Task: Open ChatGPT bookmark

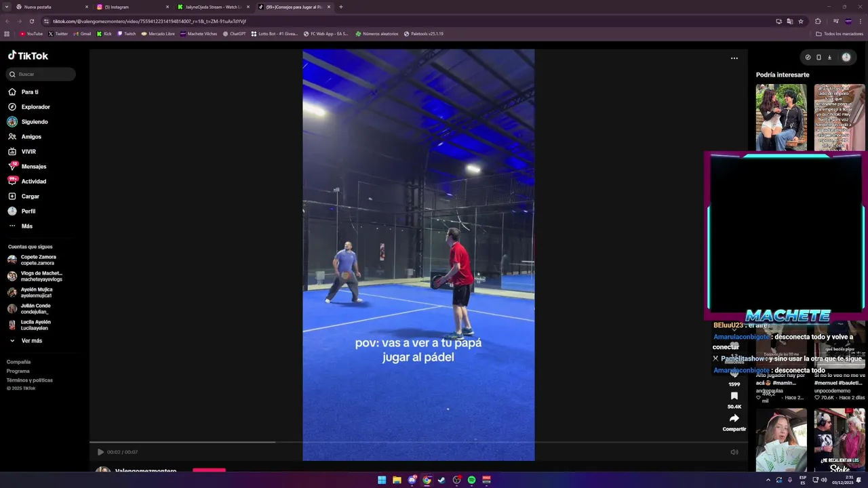Action: 234,34
